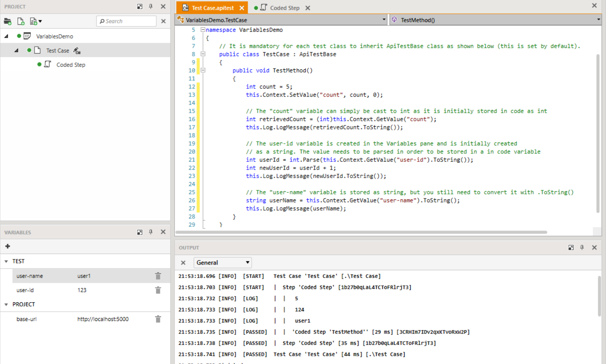This screenshot has height=364, width=606.
Task: Close the Project panel
Action: [x=163, y=6]
